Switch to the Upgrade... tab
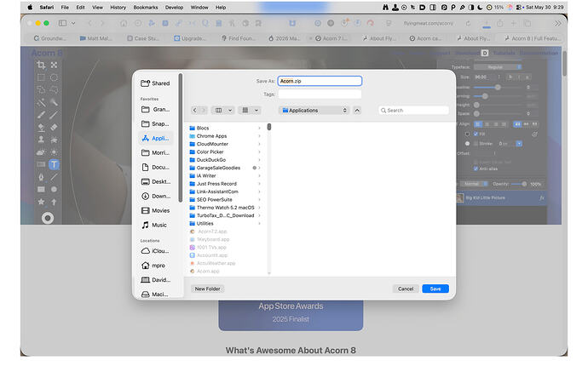The height and width of the screenshot is (383, 588). tap(190, 38)
